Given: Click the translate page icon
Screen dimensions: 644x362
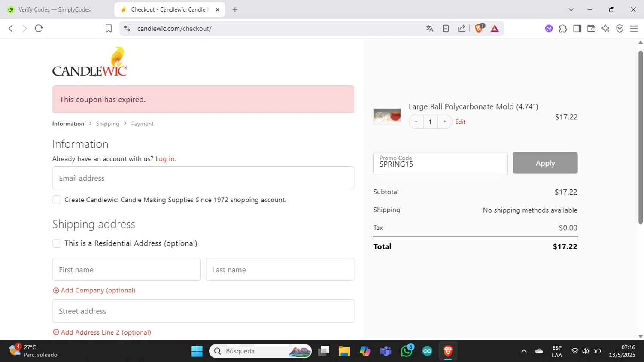Looking at the screenshot, I should pos(430,28).
